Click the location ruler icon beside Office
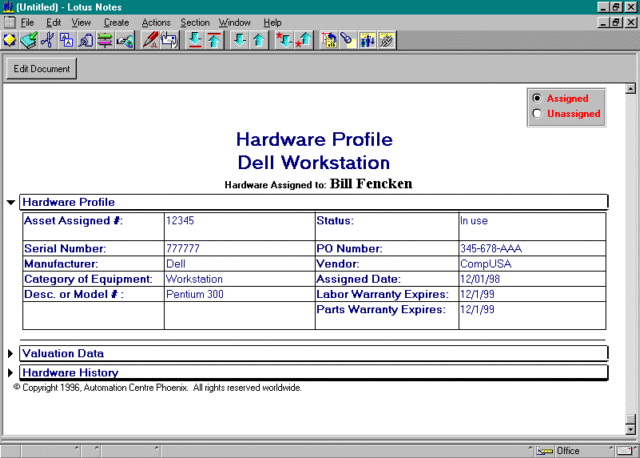This screenshot has height=458, width=640. tap(545, 451)
